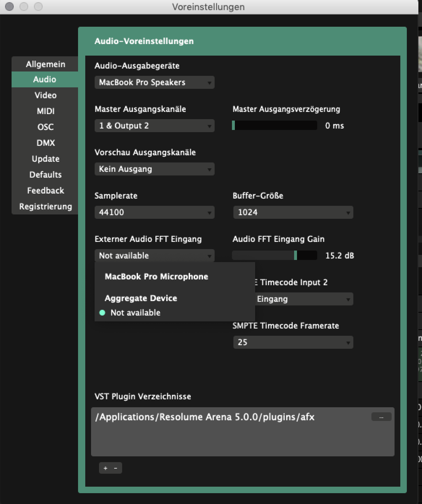Screen dimensions: 422x504
Task: Go to the DMX preferences tab
Action: coord(45,143)
